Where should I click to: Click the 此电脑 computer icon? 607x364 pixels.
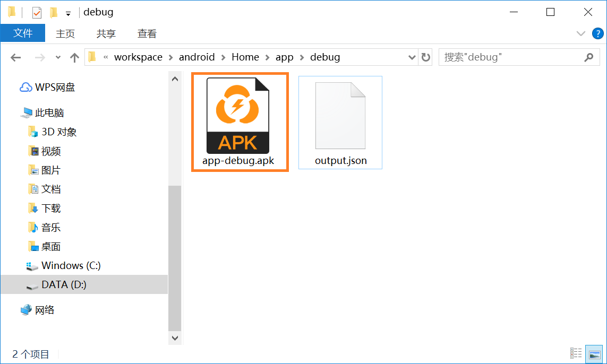[27, 113]
